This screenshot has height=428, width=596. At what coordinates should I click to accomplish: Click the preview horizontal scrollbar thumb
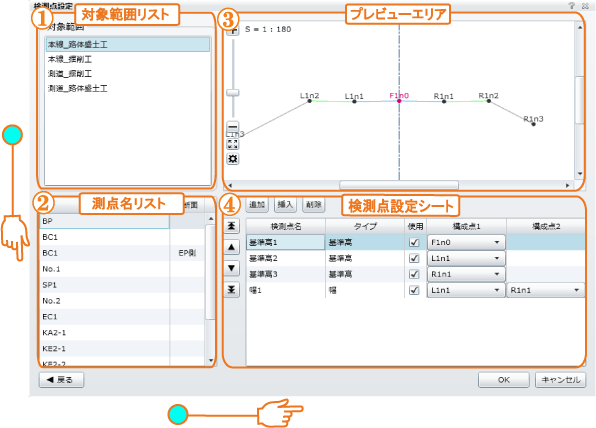point(399,185)
